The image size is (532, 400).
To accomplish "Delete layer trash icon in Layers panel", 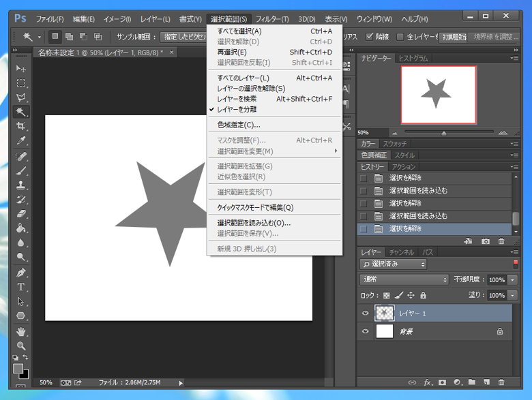I will 501,382.
